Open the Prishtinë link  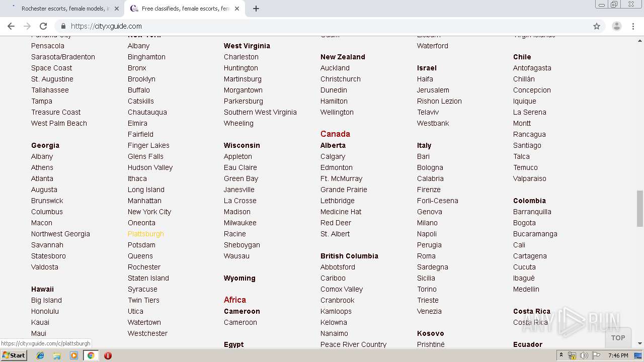[431, 344]
